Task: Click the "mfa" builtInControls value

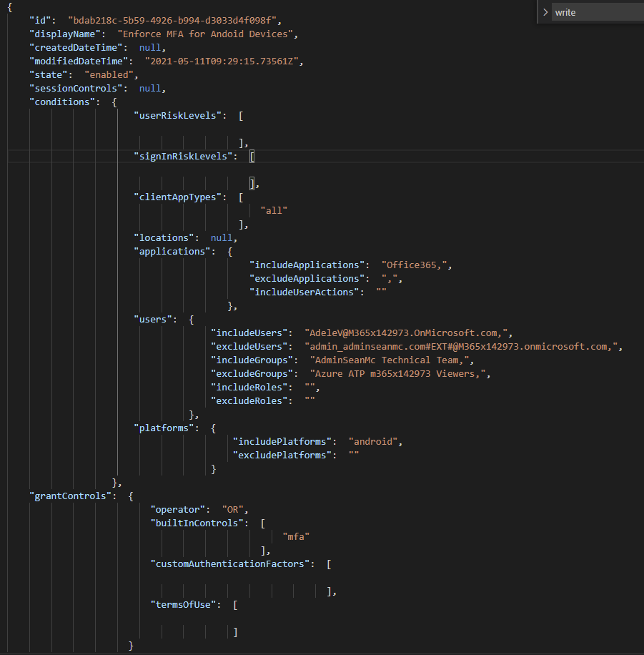Action: coord(296,536)
